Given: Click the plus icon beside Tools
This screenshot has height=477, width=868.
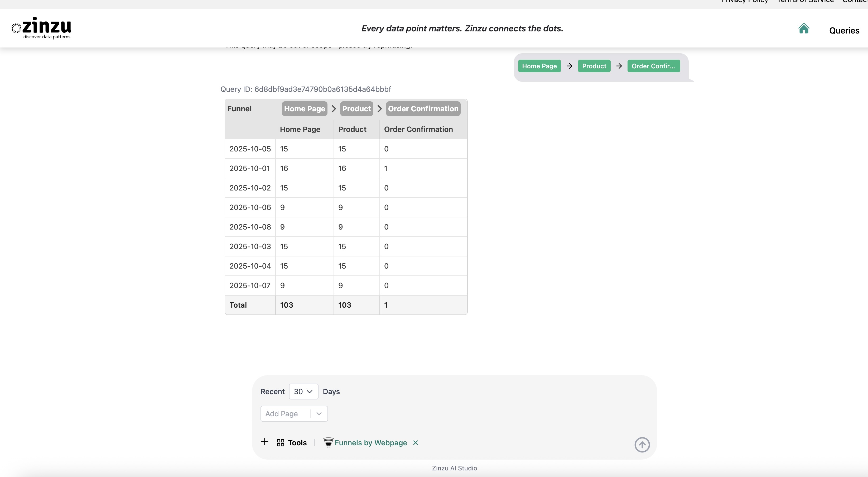Looking at the screenshot, I should [265, 442].
